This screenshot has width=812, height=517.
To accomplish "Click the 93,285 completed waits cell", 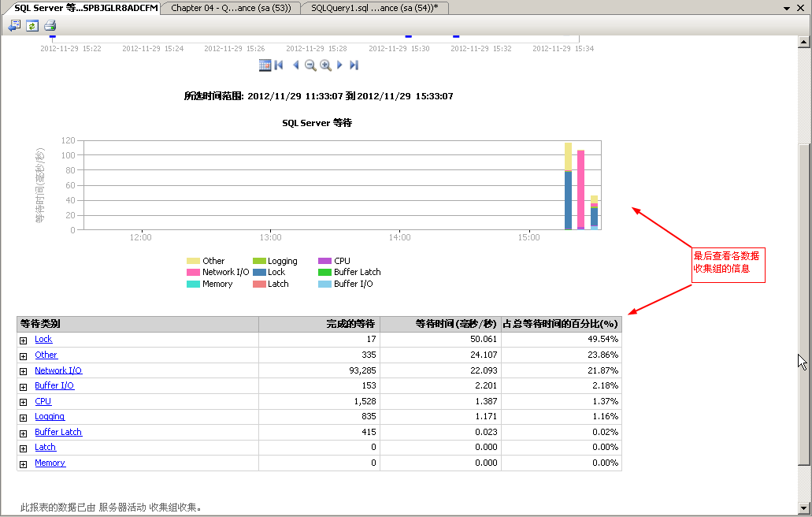I will coord(320,370).
